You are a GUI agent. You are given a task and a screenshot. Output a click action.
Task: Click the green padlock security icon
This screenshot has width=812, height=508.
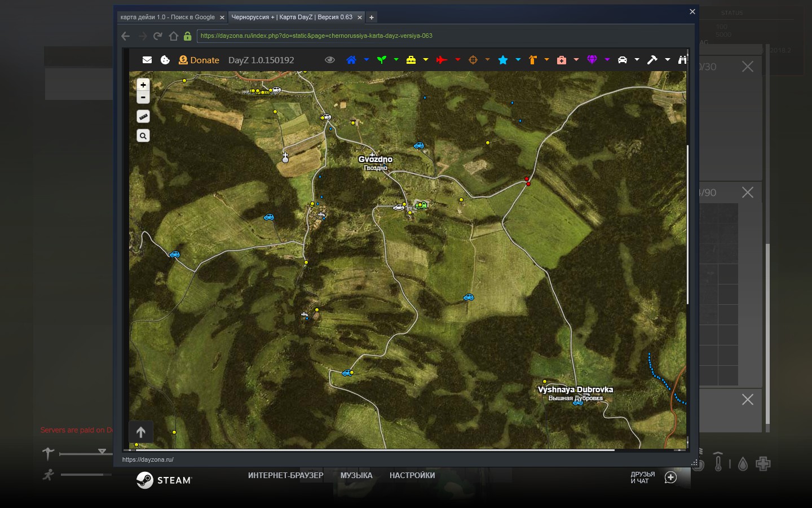[188, 36]
